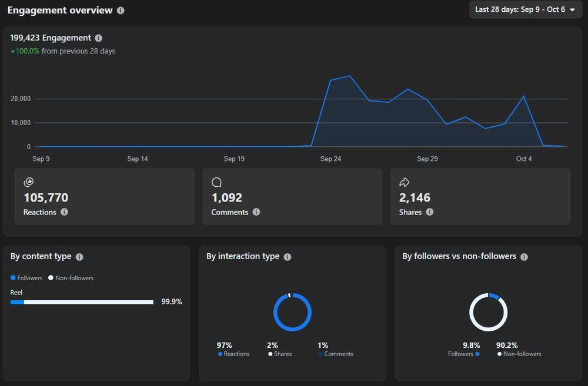Click the Reel content type bar

(82, 302)
